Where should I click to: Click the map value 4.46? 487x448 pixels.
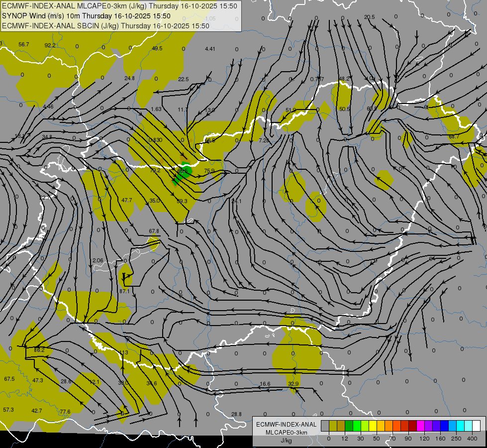coord(48,107)
